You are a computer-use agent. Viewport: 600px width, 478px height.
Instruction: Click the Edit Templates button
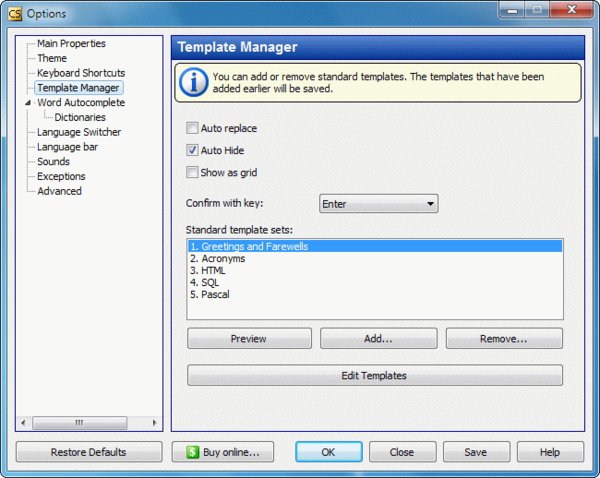[374, 376]
